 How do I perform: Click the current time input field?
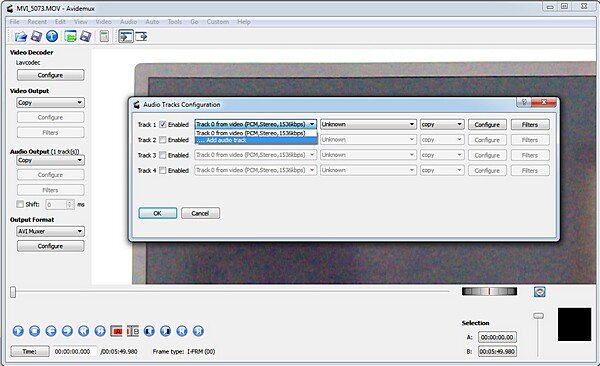click(x=74, y=351)
